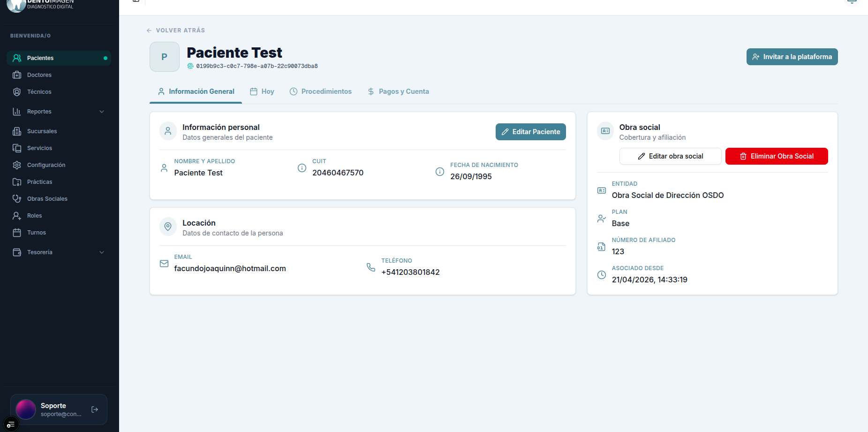Image resolution: width=868 pixels, height=432 pixels.
Task: Click Volver Atrás link
Action: (176, 30)
